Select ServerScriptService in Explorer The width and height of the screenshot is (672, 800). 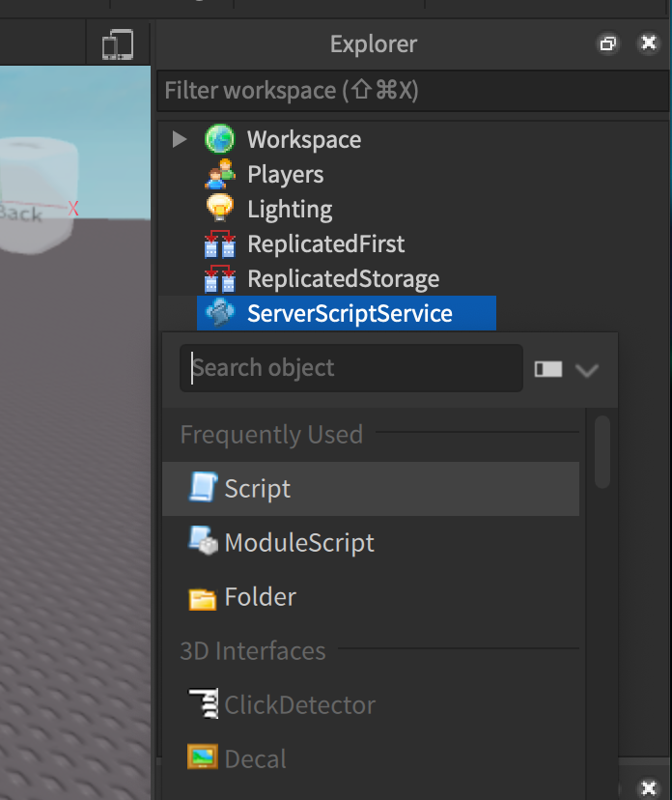coord(347,313)
